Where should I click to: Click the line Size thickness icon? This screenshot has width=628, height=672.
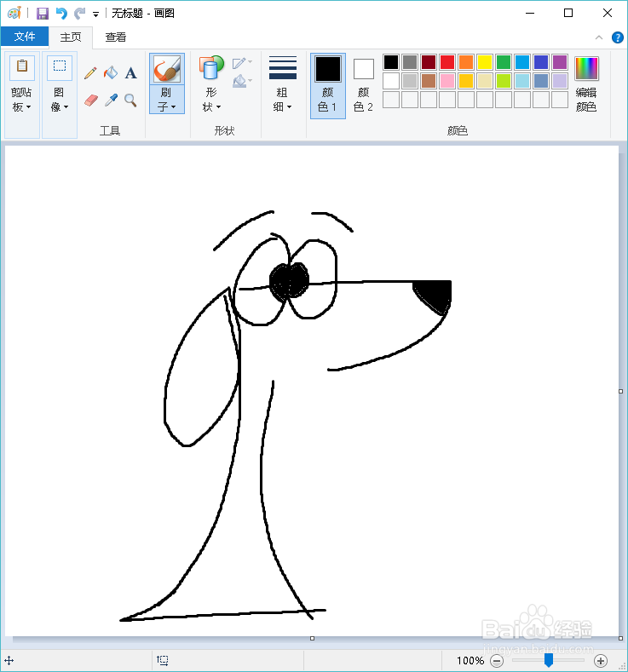pyautogui.click(x=283, y=68)
